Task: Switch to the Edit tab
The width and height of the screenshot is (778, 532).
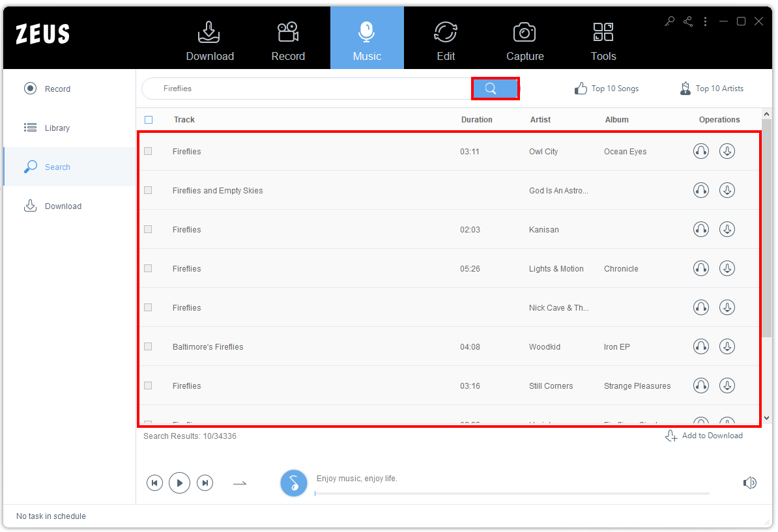Action: pyautogui.click(x=446, y=40)
